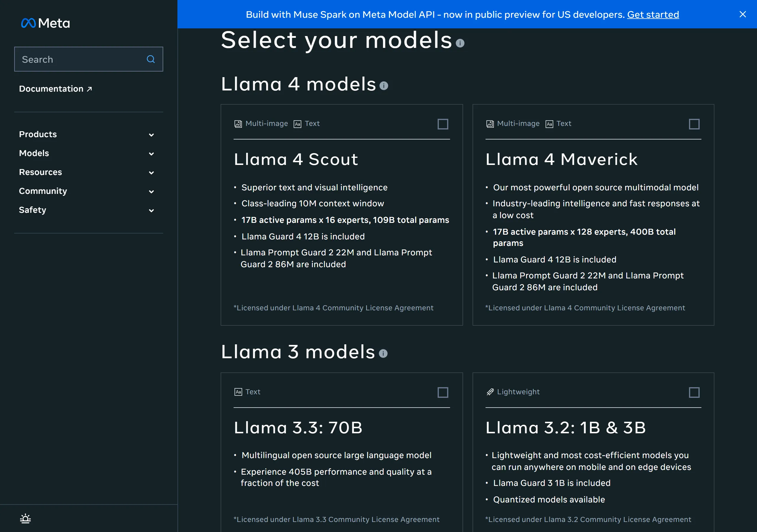
Task: Click the Get started link in banner
Action: click(653, 14)
